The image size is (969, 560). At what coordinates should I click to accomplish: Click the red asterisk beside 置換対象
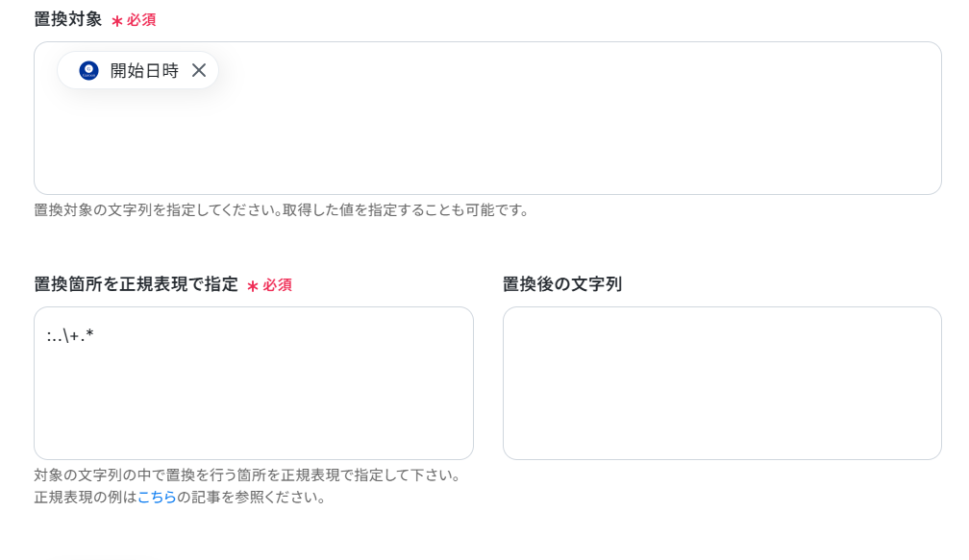point(117,21)
